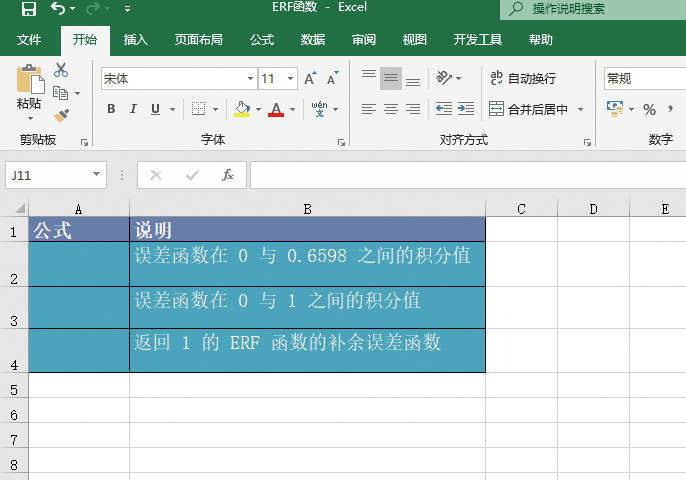Click the Insert Function fx icon
The width and height of the screenshot is (686, 480).
228,175
